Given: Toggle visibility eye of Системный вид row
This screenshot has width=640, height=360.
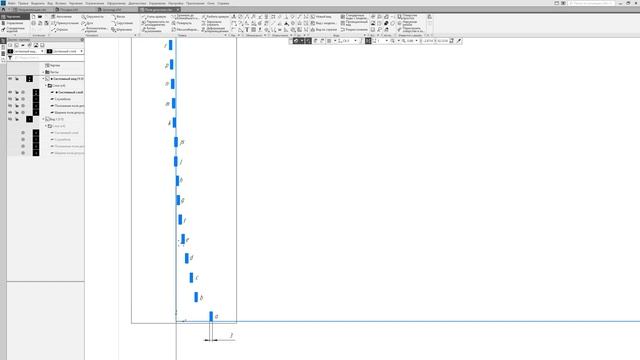Looking at the screenshot, I should tap(10, 79).
